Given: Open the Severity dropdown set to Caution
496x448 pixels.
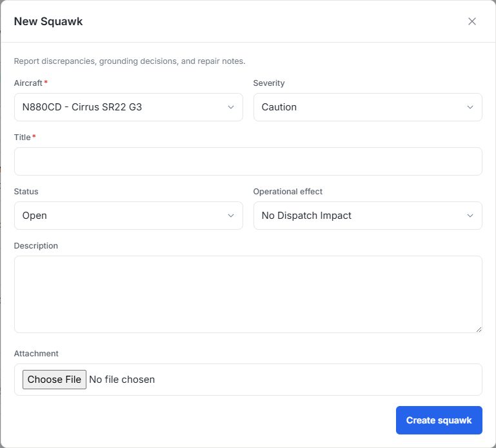Looking at the screenshot, I should [368, 107].
